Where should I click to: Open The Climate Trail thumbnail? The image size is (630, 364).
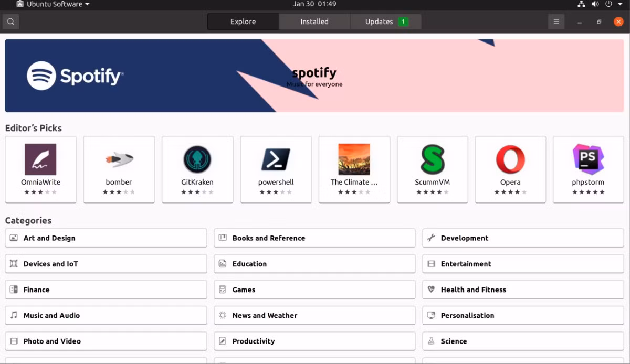[x=354, y=159]
